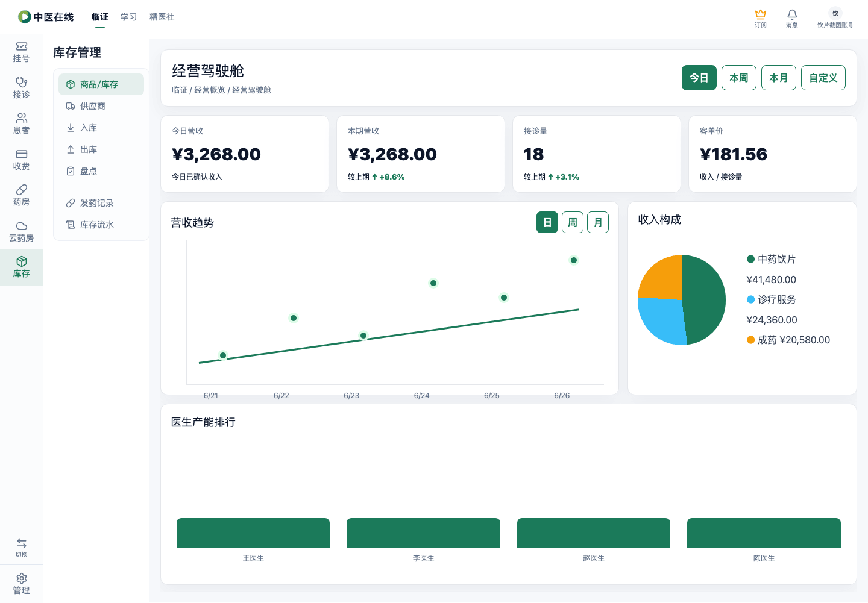
Task: Select 今日 time range button
Action: coord(699,78)
